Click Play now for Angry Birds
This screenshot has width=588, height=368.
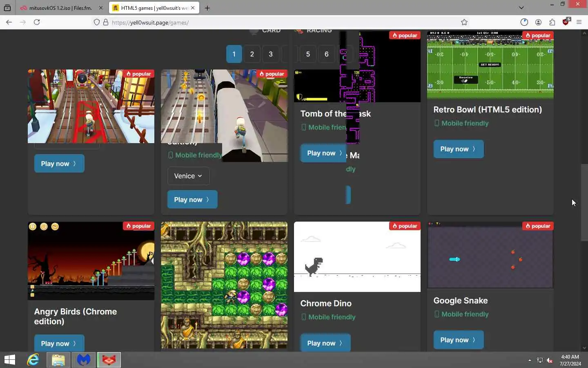click(59, 343)
